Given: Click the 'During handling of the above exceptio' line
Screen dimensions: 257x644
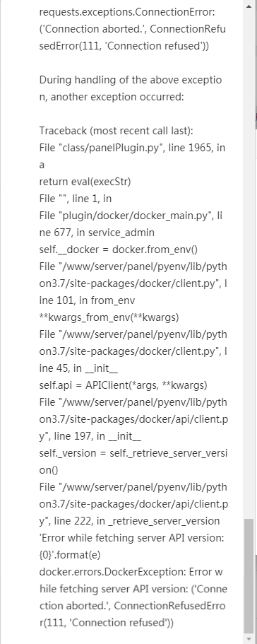Looking at the screenshot, I should pyautogui.click(x=131, y=80).
